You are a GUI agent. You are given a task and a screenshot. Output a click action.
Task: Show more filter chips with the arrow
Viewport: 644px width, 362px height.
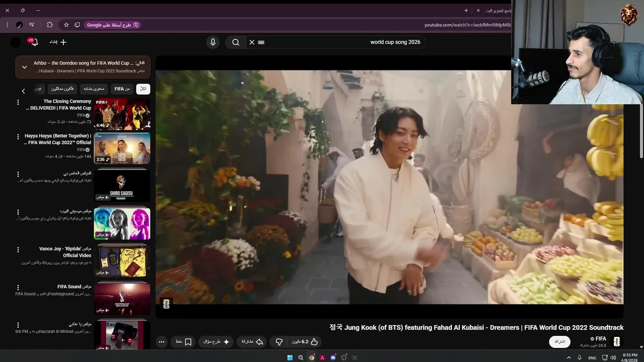(23, 91)
